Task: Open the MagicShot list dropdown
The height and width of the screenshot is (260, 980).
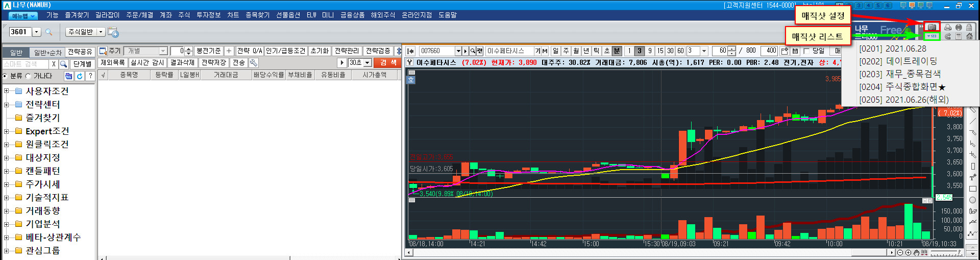Action: [x=932, y=36]
